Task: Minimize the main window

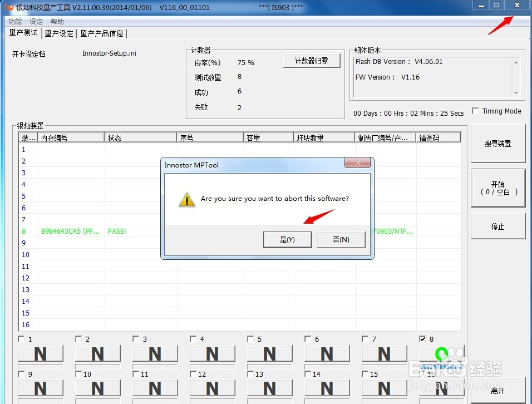Action: point(481,6)
